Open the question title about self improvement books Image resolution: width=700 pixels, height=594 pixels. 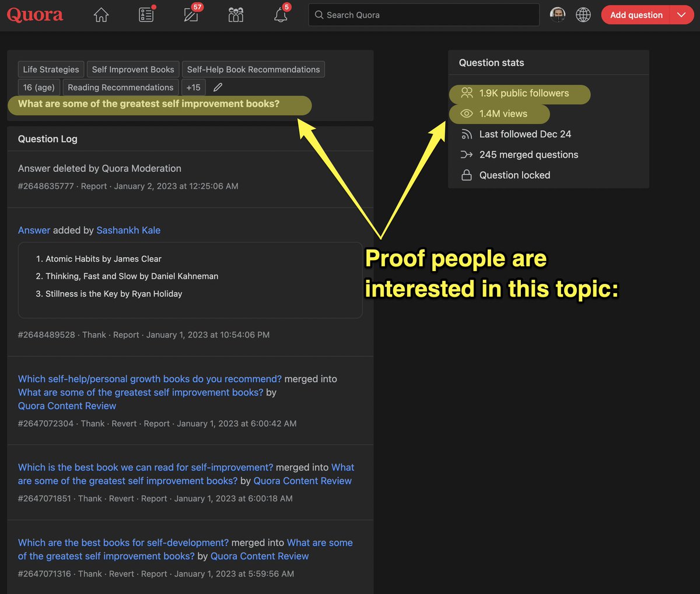point(149,104)
